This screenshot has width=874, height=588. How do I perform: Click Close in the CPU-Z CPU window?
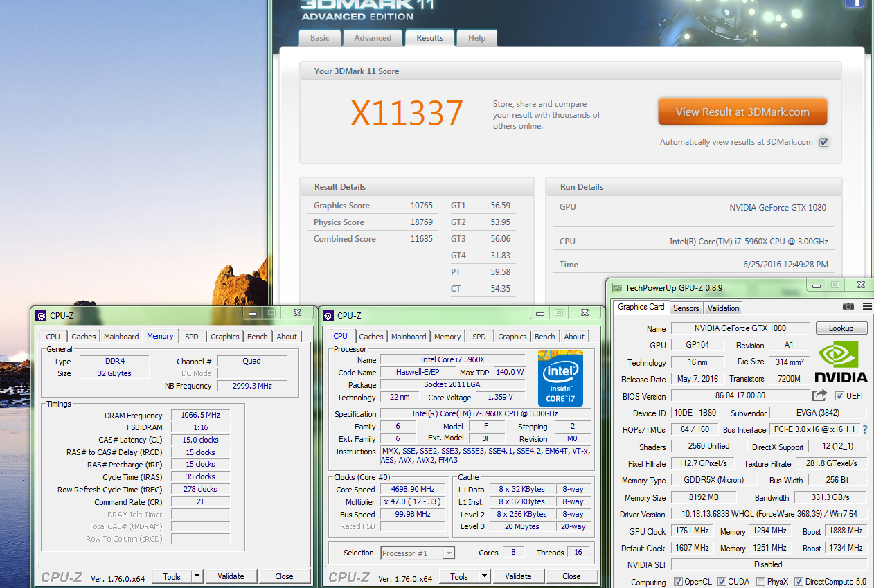coord(571,576)
